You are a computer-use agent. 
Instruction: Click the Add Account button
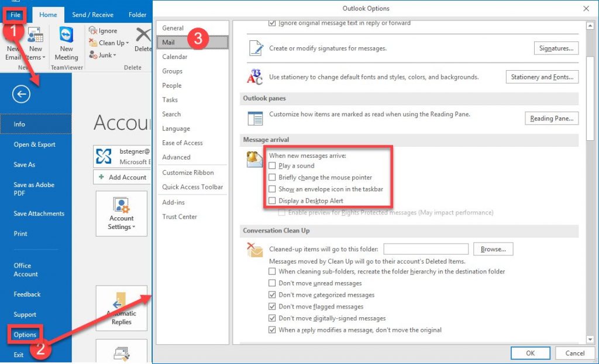click(122, 177)
